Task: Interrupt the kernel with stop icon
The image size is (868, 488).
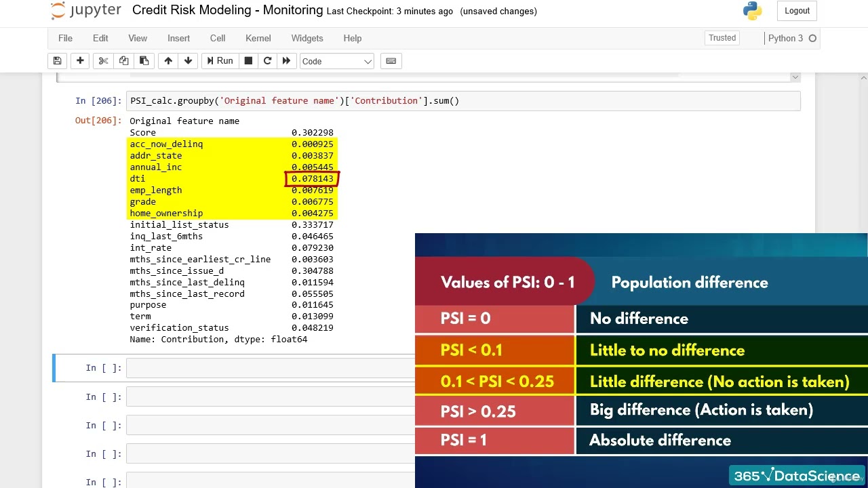Action: tap(248, 61)
